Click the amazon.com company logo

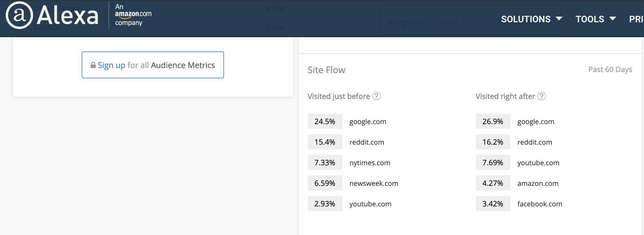click(x=133, y=15)
